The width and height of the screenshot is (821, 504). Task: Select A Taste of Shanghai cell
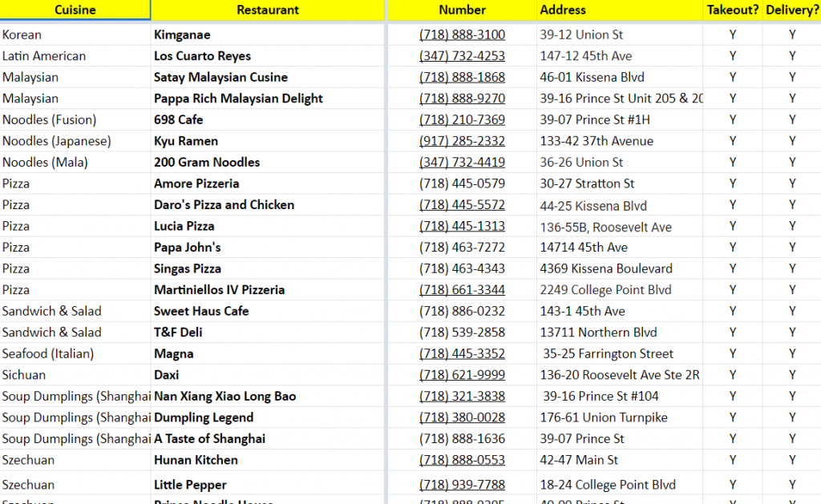tap(268, 439)
